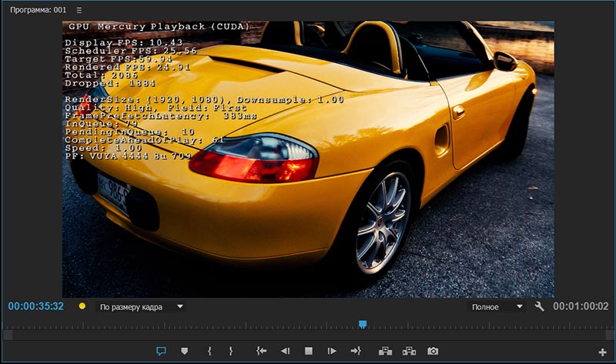Export a frame with the camera icon

click(x=433, y=351)
